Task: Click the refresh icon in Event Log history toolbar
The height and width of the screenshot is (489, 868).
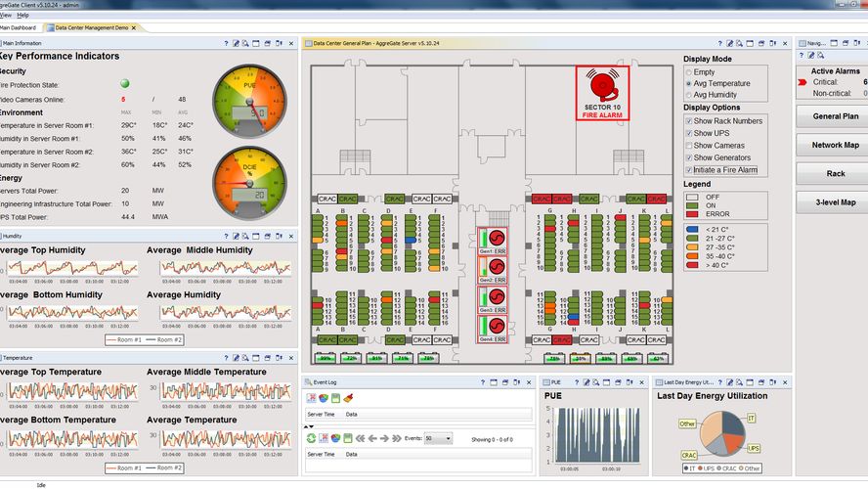Action: pyautogui.click(x=310, y=439)
